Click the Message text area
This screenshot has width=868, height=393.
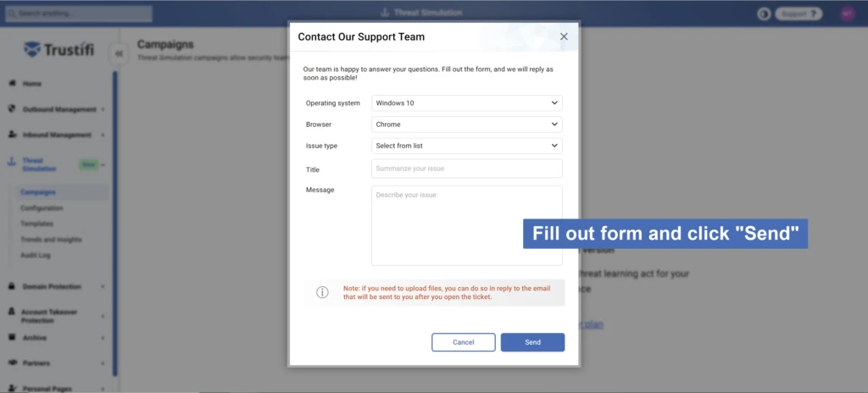[467, 226]
